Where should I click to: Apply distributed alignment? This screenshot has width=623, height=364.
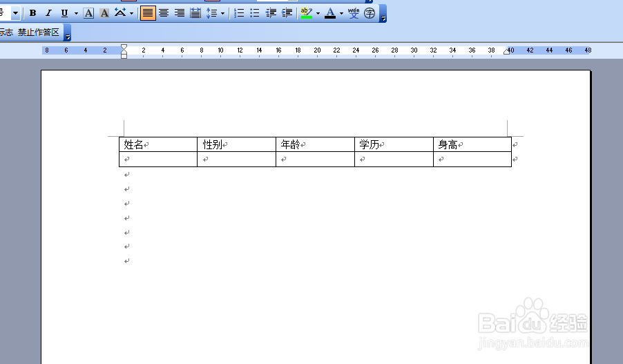tap(195, 13)
